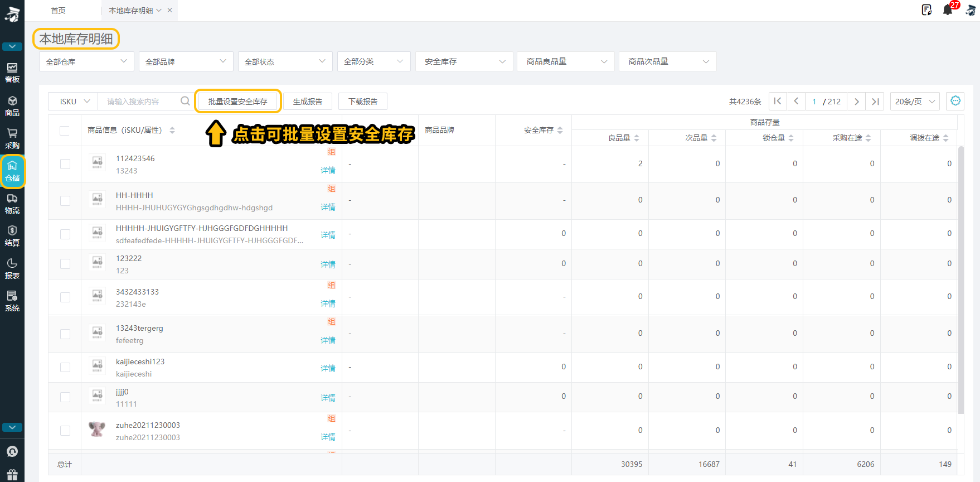Check the row for 13243tergerg
Viewport: 980px width, 482px height.
[65, 334]
